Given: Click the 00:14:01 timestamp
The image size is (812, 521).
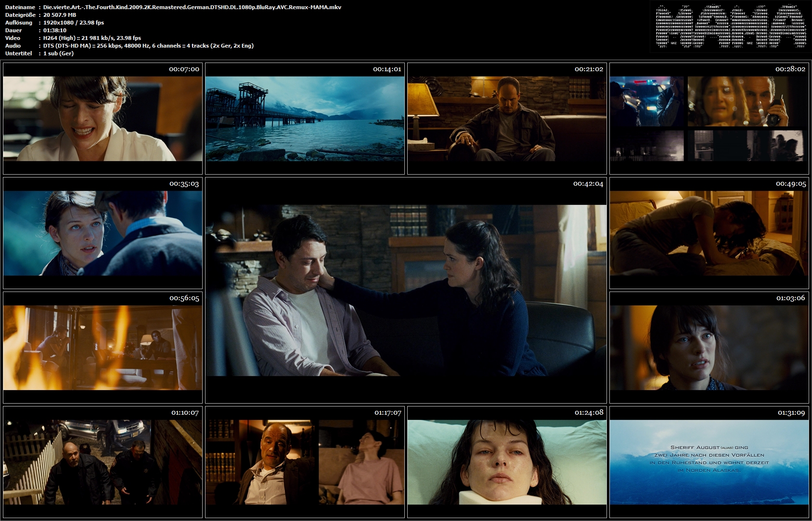Looking at the screenshot, I should click(x=387, y=69).
